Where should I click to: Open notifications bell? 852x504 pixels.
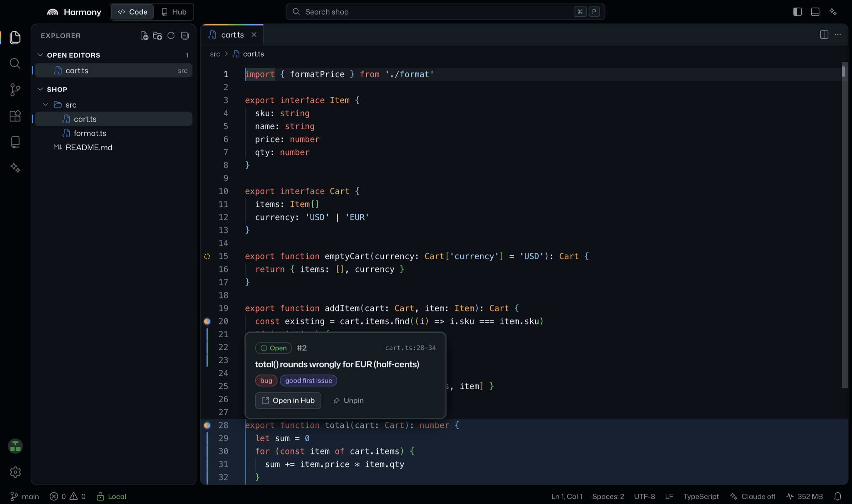click(x=838, y=496)
